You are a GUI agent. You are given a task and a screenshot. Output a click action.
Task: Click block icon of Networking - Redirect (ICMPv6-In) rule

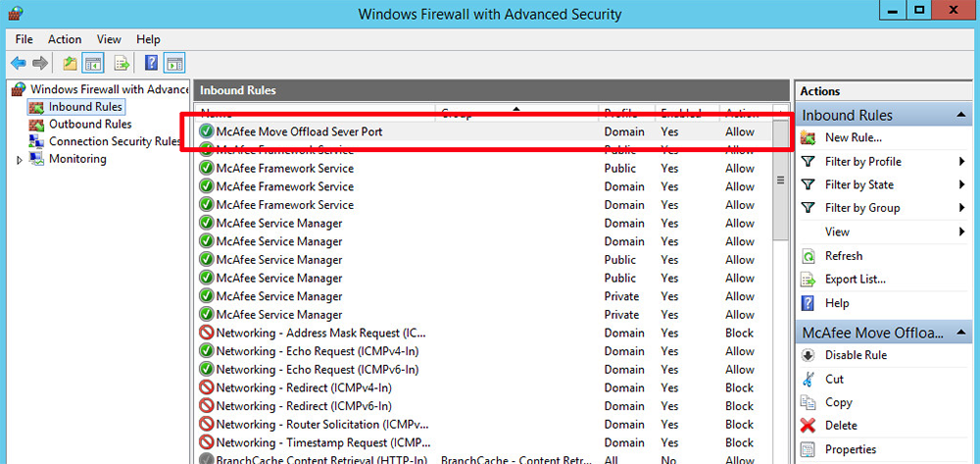click(206, 406)
